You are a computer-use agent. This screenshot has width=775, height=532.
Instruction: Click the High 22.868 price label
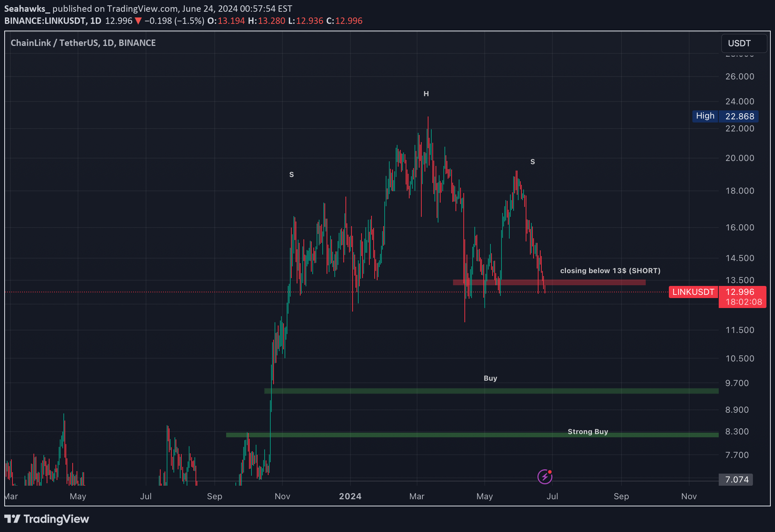pos(725,116)
